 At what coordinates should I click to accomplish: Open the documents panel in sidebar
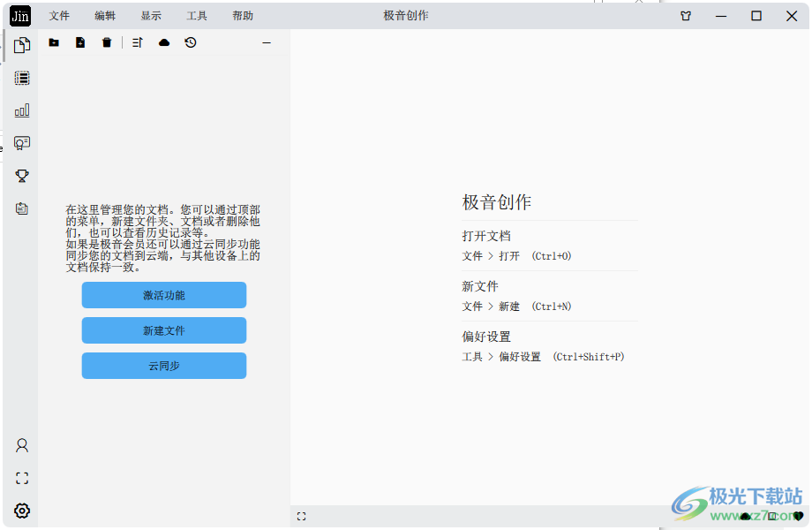point(22,45)
